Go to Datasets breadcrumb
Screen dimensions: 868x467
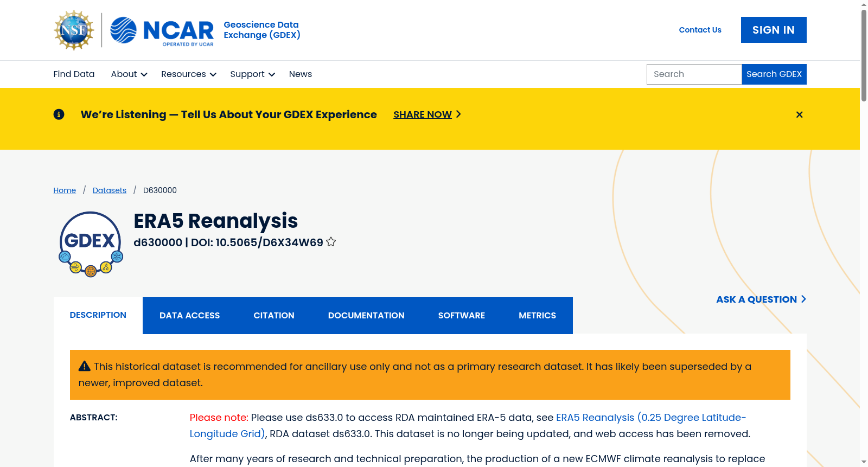coord(110,190)
